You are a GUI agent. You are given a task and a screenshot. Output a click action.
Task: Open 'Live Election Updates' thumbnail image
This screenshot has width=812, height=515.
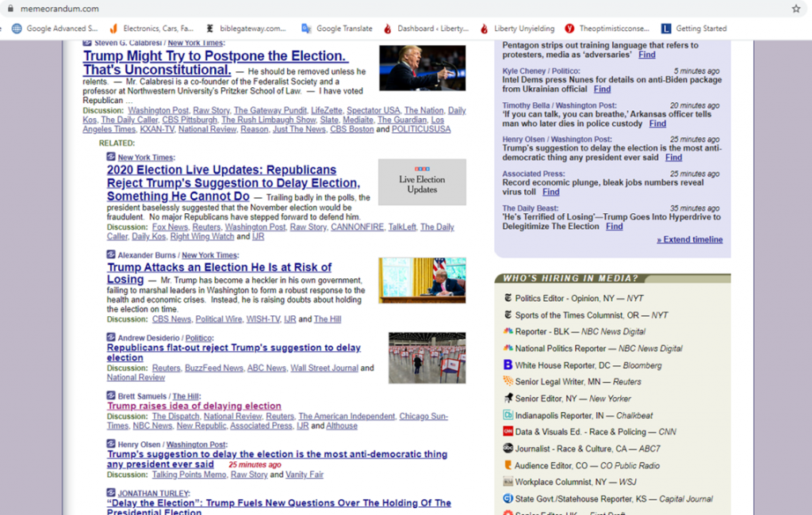(x=422, y=181)
